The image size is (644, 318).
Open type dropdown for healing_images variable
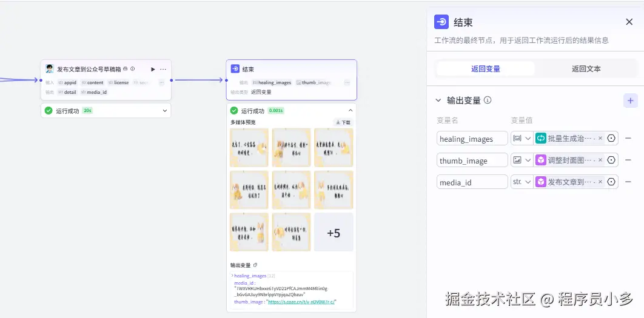[521, 138]
